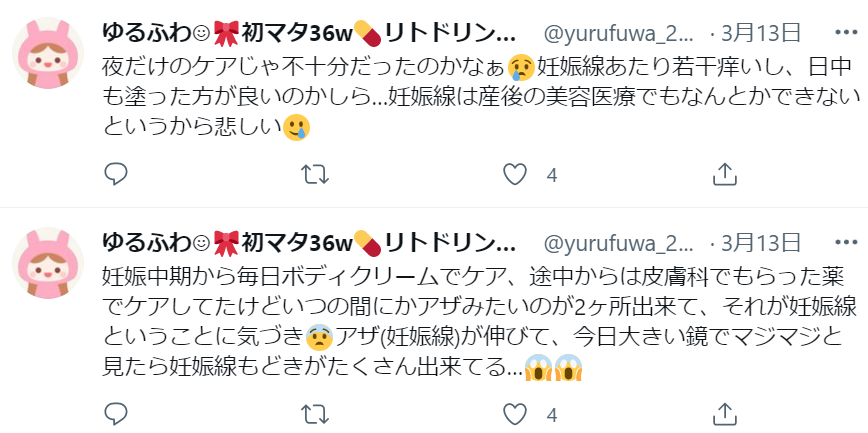Open the more options menu of second tweet
The height and width of the screenshot is (433, 868).
pos(846,243)
